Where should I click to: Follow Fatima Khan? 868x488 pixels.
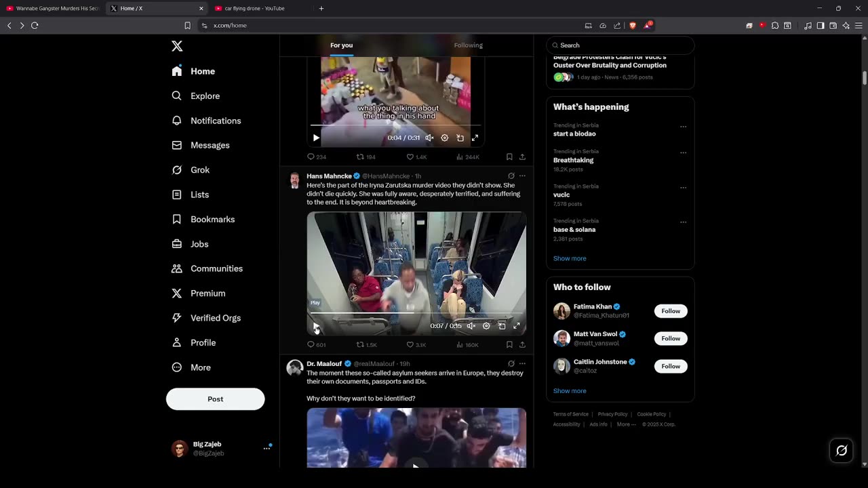671,311
